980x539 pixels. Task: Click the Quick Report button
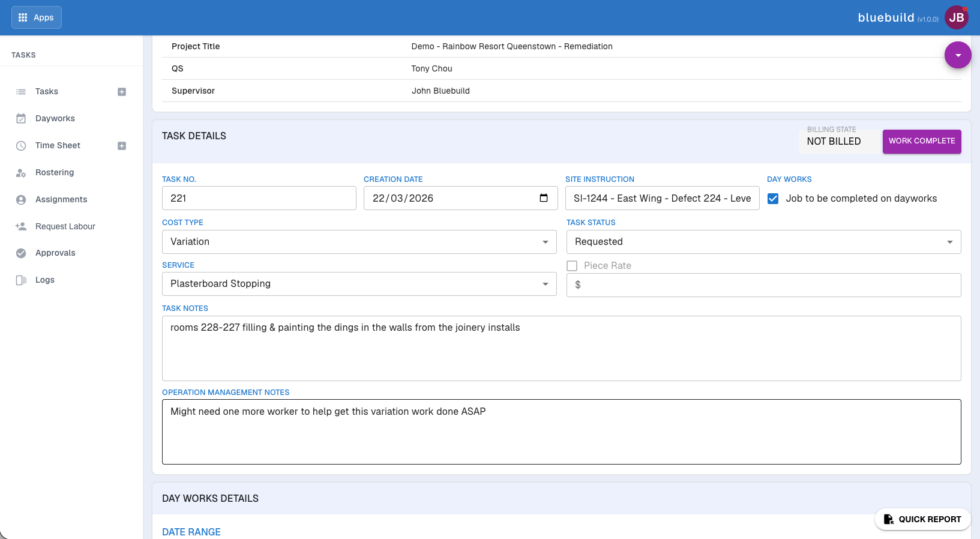click(x=923, y=519)
